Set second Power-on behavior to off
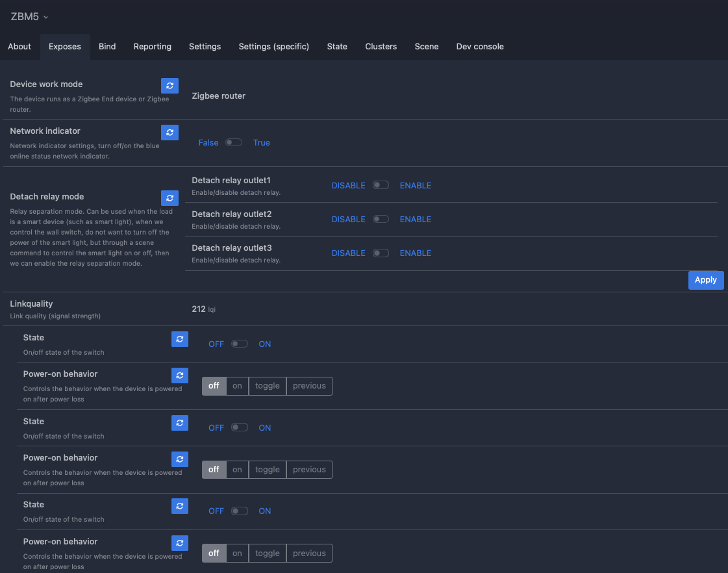728x573 pixels. [214, 470]
